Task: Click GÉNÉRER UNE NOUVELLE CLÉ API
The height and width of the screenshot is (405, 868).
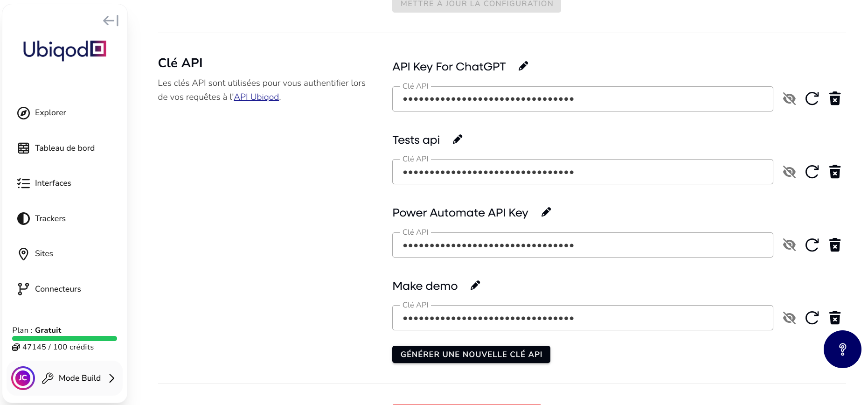Action: (x=471, y=354)
